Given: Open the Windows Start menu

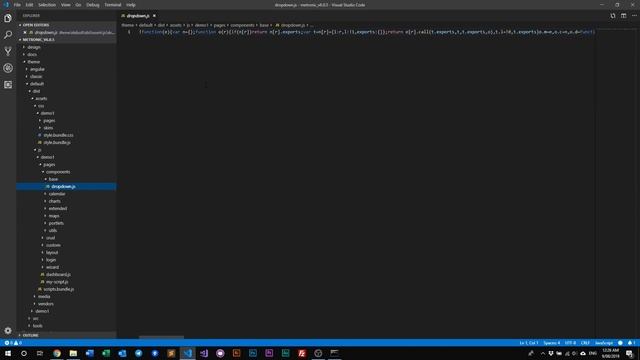Looking at the screenshot, I should click(8, 353).
